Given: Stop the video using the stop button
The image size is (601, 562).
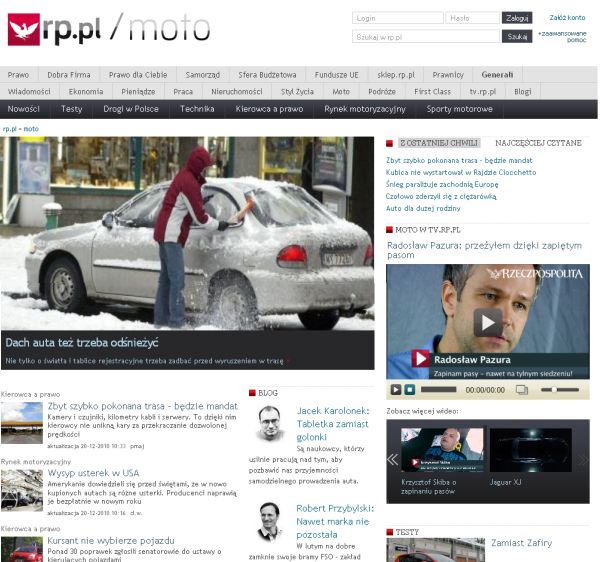Looking at the screenshot, I should pos(410,390).
